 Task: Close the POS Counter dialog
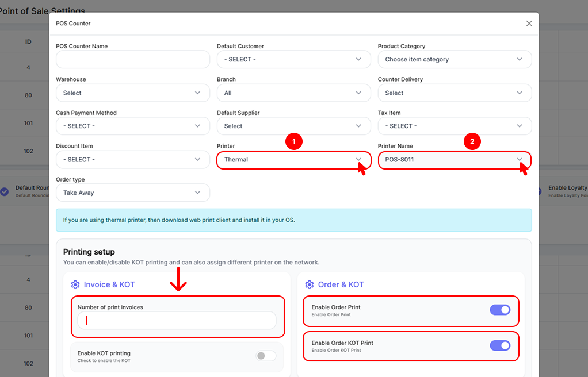point(529,24)
